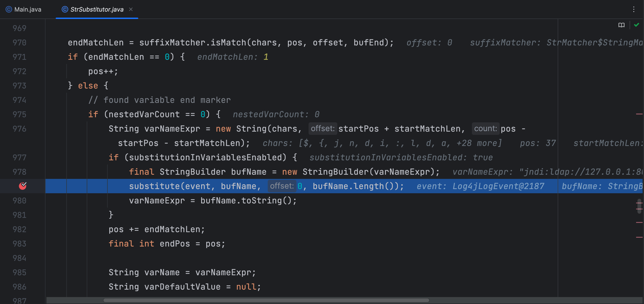Click line number 975 in gutter
Screen dimensions: 644x304
pos(19,114)
